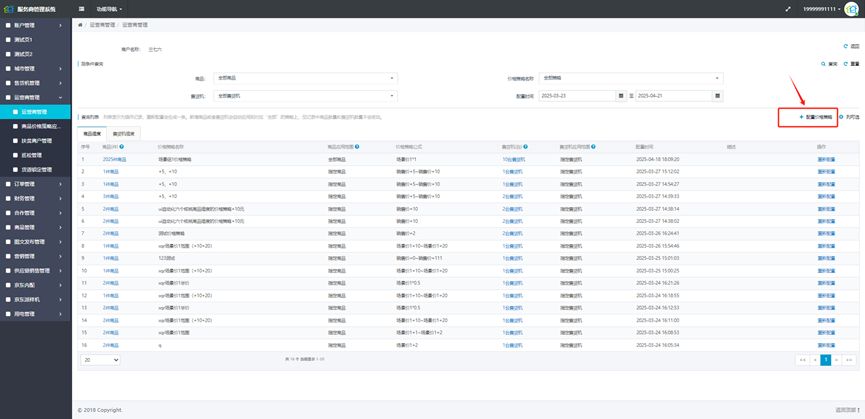The width and height of the screenshot is (865, 419).
Task: Click the start date field 2025-03-23
Action: pos(577,96)
